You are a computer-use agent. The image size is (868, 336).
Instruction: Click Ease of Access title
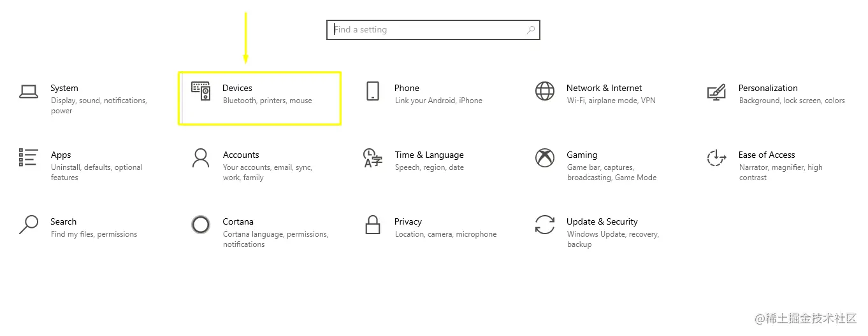coord(767,155)
